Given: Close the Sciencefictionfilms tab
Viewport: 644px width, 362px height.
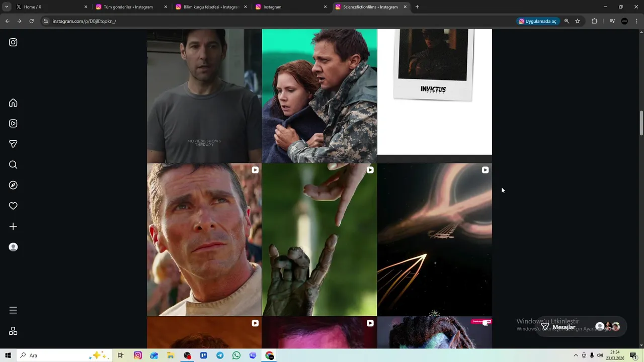Looking at the screenshot, I should tap(405, 7).
